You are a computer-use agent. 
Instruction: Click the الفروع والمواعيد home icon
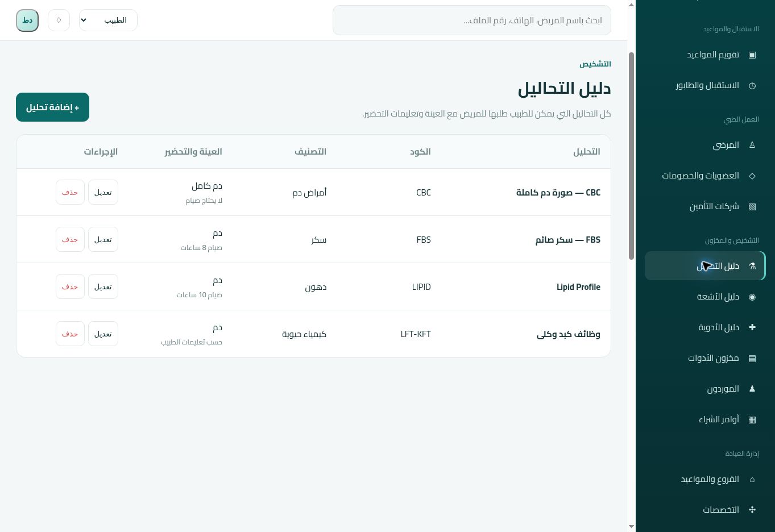(x=752, y=479)
